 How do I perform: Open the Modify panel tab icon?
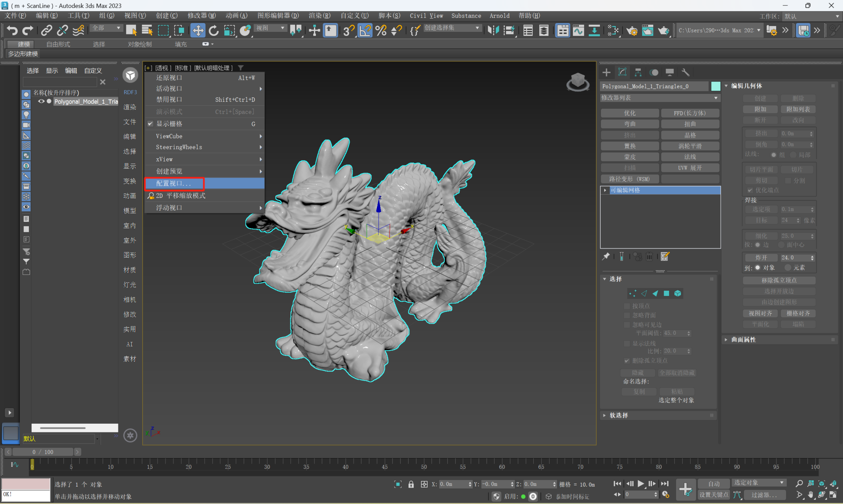click(x=622, y=72)
